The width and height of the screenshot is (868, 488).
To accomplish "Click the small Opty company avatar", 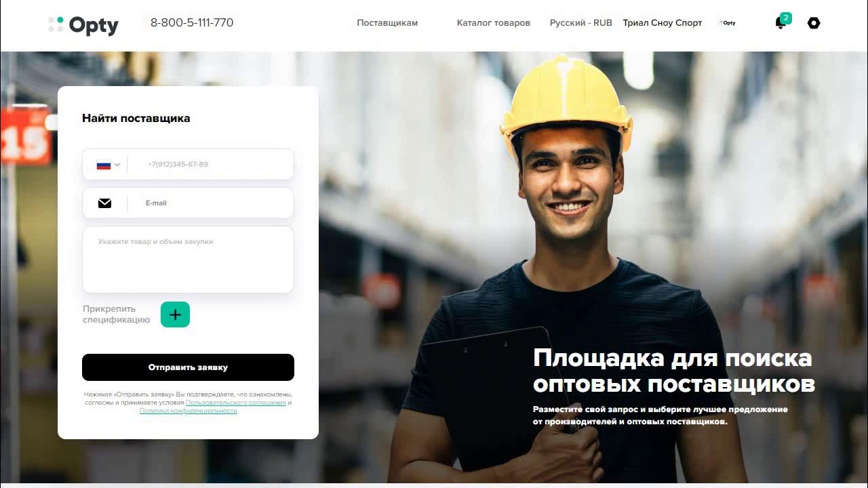I will pos(727,23).
